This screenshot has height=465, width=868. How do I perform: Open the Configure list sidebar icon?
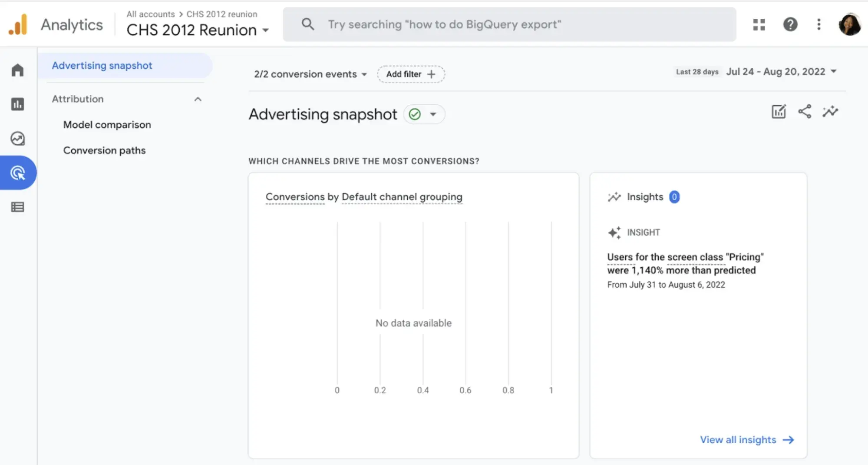coord(17,207)
